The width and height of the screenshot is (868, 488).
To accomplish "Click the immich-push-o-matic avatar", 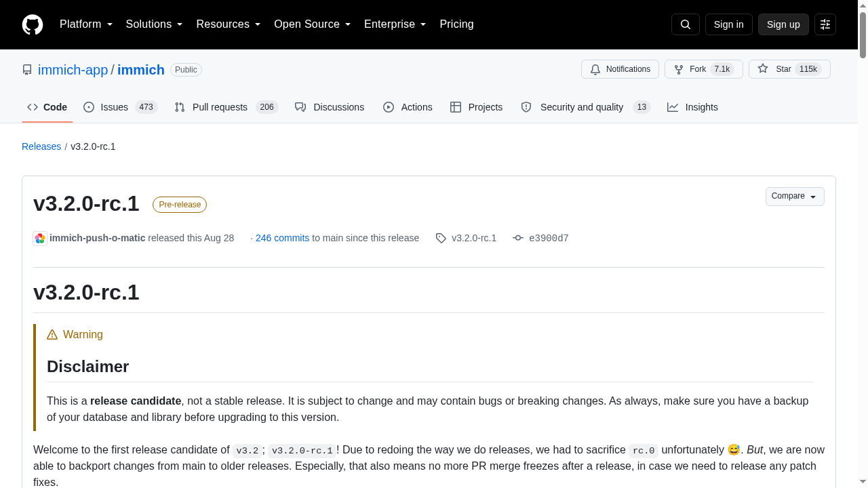I will point(40,238).
